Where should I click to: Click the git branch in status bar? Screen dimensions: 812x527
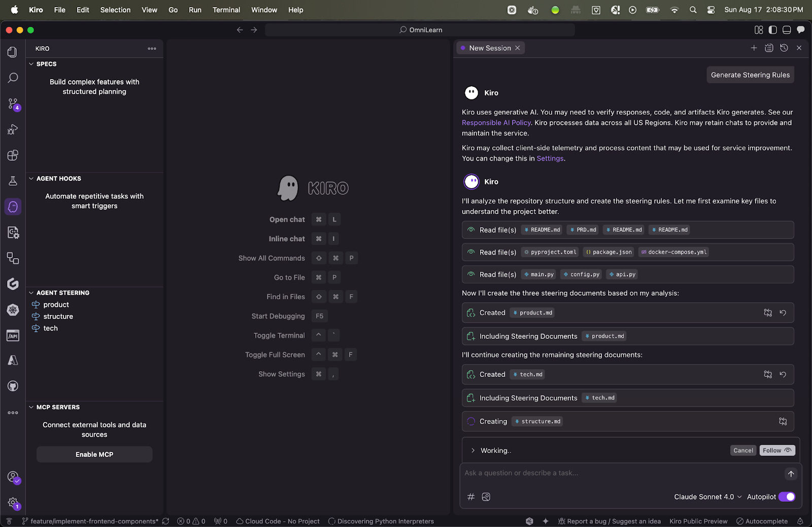pyautogui.click(x=90, y=521)
